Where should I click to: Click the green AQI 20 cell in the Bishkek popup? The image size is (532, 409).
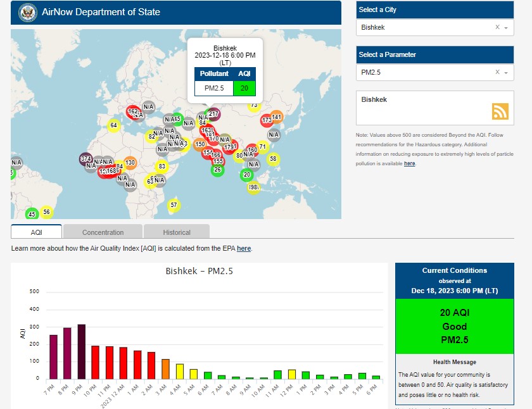click(x=244, y=87)
